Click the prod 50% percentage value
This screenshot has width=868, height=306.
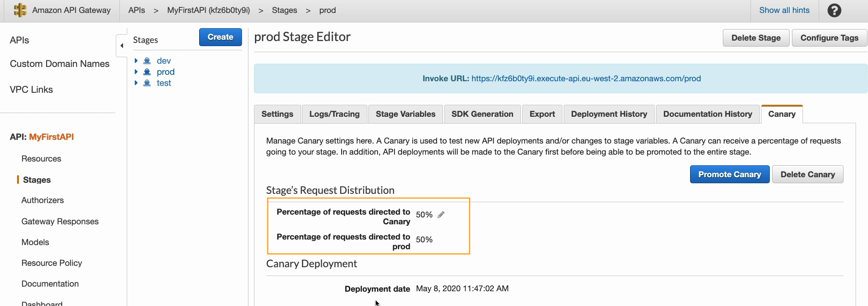pyautogui.click(x=424, y=240)
